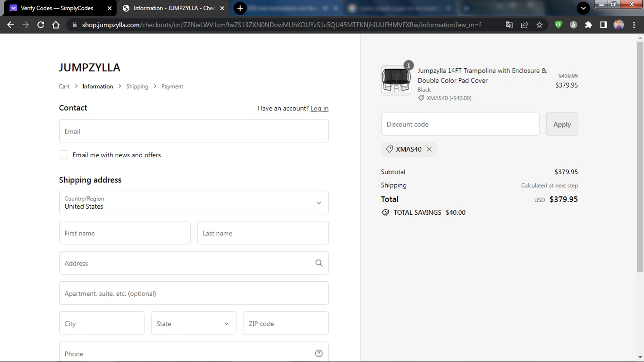Open the Extensions puzzle menu
The image size is (644, 362).
point(588,25)
